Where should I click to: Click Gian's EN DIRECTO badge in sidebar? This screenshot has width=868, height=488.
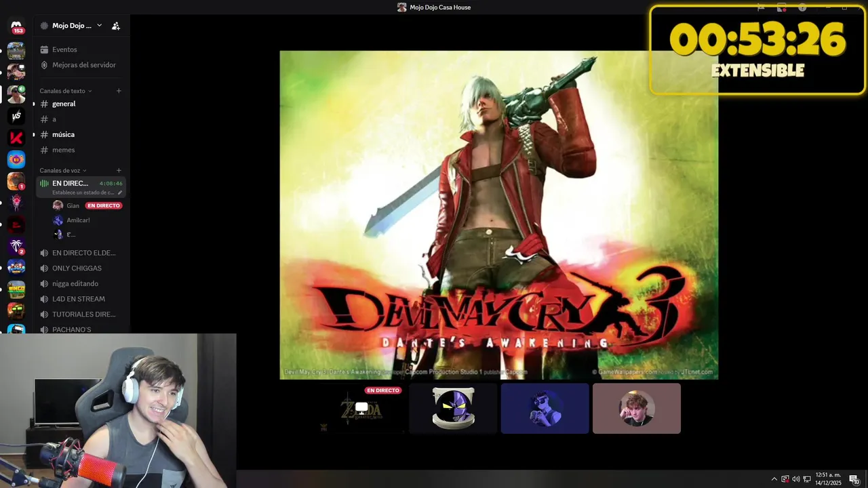pyautogui.click(x=104, y=205)
